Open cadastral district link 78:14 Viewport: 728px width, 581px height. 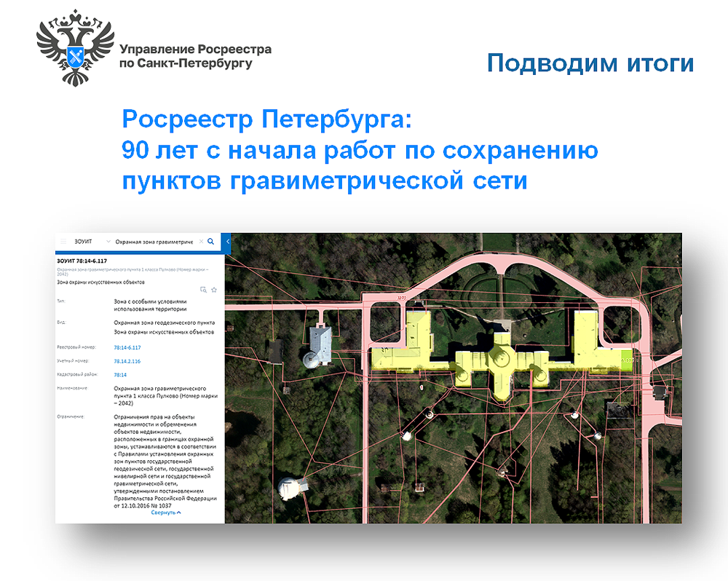120,375
